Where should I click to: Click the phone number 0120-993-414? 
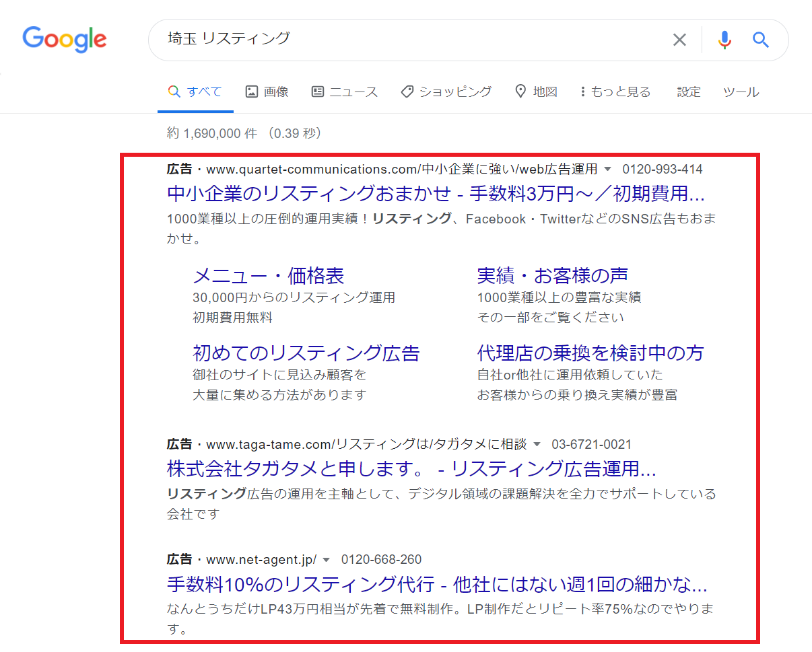663,170
